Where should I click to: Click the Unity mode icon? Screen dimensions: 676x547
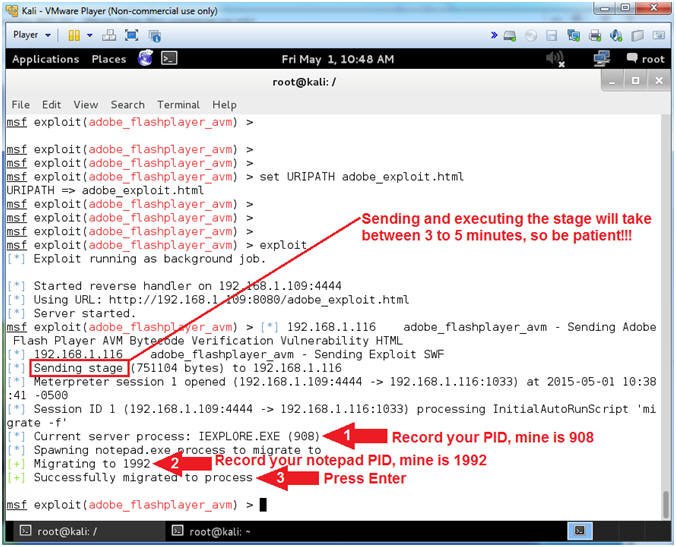(x=154, y=36)
